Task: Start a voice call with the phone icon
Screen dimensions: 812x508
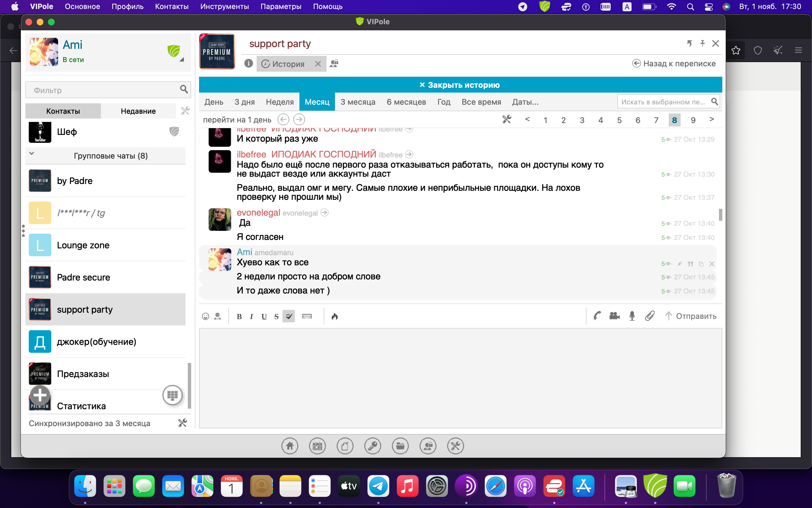Action: coord(597,316)
